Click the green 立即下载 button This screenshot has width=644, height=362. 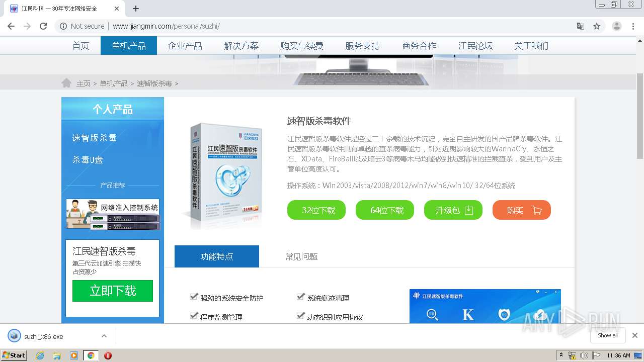[x=113, y=291]
